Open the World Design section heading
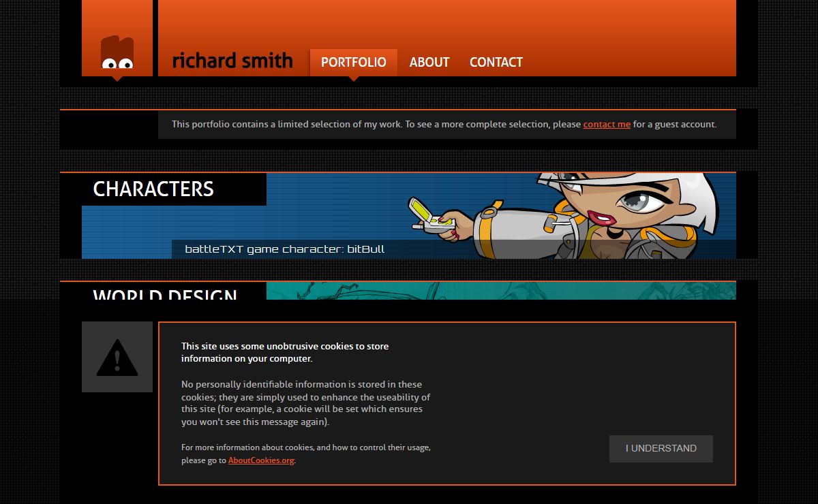The height and width of the screenshot is (504, 818). [165, 294]
